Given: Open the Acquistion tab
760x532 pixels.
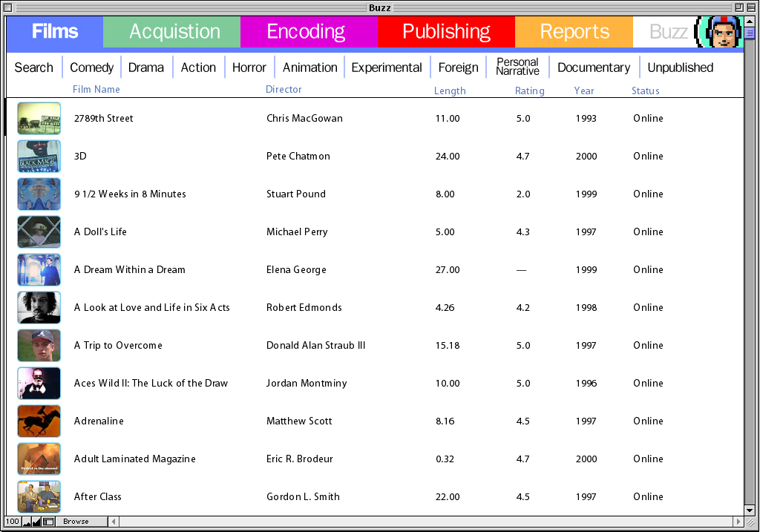Looking at the screenshot, I should [171, 31].
